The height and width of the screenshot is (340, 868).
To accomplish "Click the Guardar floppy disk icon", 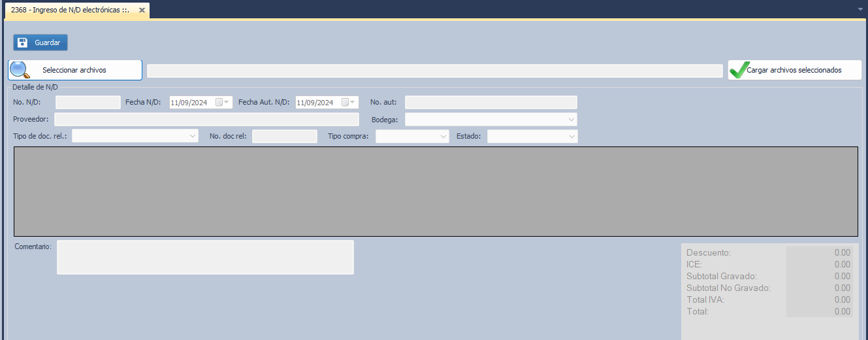I will pos(23,42).
